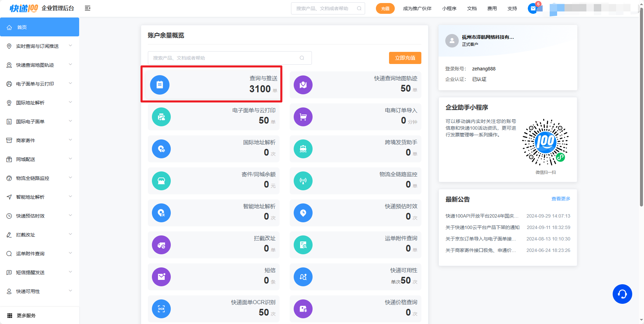Select 首页 in the sidebar
644x324 pixels.
click(x=39, y=27)
